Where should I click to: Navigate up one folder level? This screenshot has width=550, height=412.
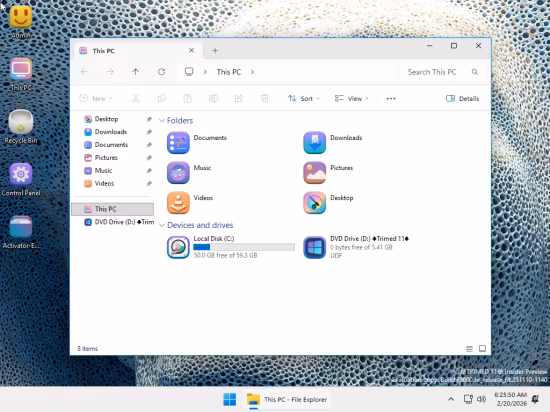click(136, 72)
